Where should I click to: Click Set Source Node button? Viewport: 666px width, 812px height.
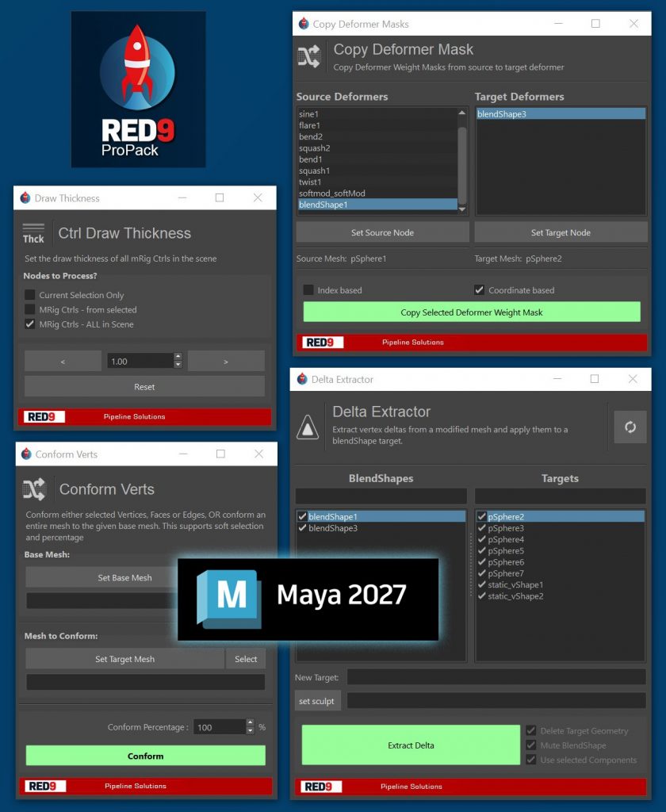tap(382, 232)
